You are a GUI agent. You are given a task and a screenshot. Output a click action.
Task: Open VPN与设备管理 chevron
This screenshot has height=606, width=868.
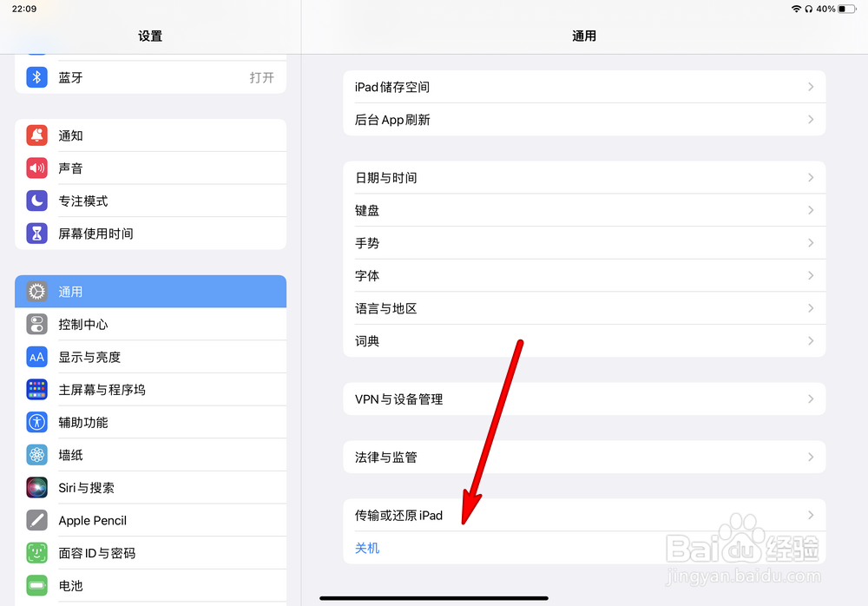[x=811, y=399]
